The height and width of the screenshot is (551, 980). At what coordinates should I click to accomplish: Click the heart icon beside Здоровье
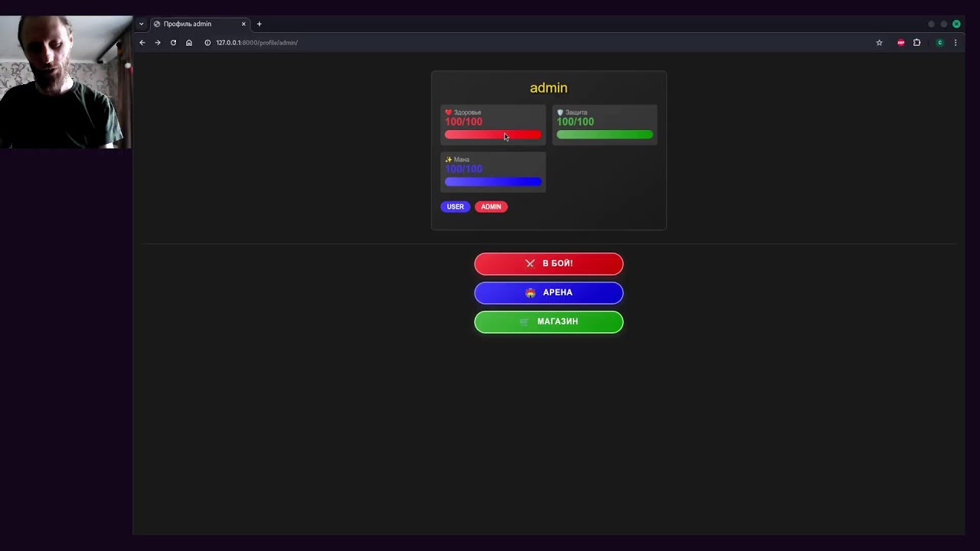pyautogui.click(x=449, y=112)
